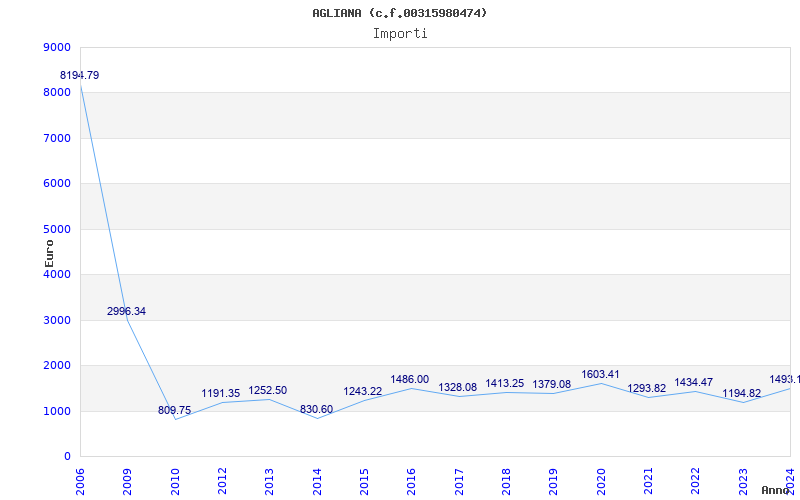This screenshot has width=800, height=500.
Task: Click the y-axis value 1000
Action: [57, 411]
